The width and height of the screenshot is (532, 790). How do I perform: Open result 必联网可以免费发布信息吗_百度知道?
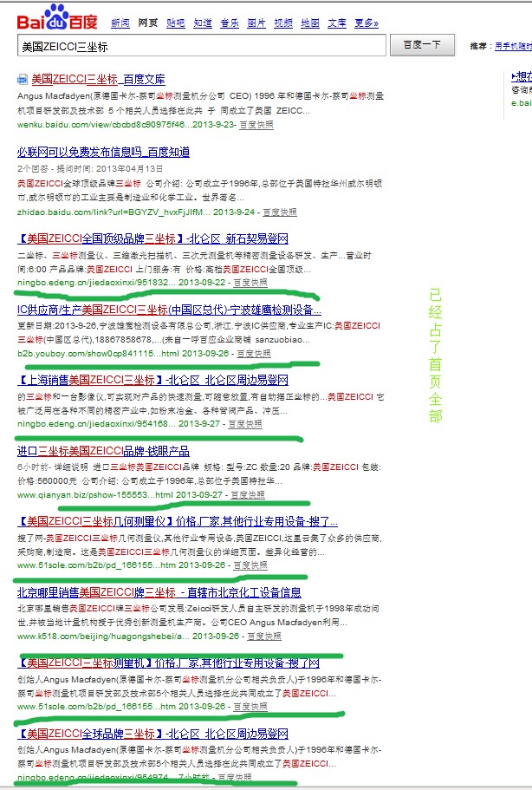coord(103,152)
